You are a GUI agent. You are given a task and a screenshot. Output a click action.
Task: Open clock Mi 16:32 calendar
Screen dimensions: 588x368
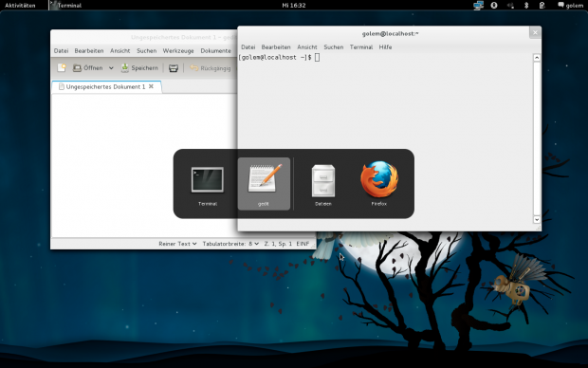[294, 6]
